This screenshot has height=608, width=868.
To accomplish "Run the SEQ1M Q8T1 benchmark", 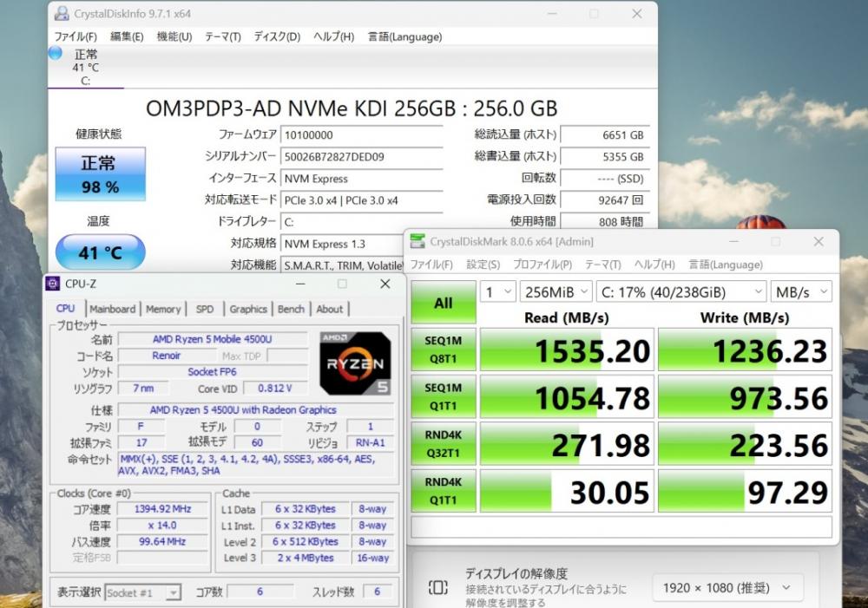I will (444, 350).
